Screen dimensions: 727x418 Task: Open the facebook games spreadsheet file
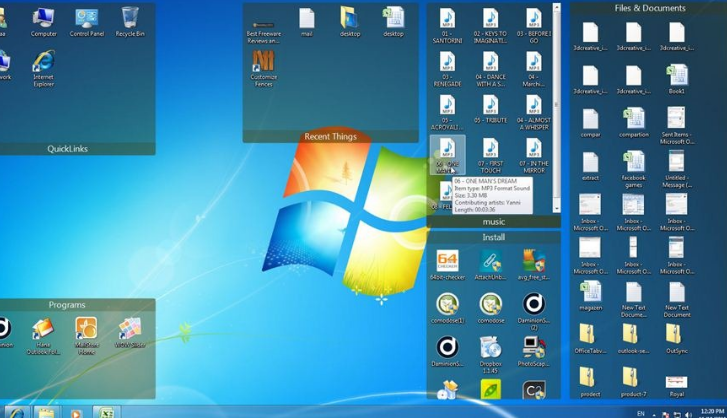633,169
